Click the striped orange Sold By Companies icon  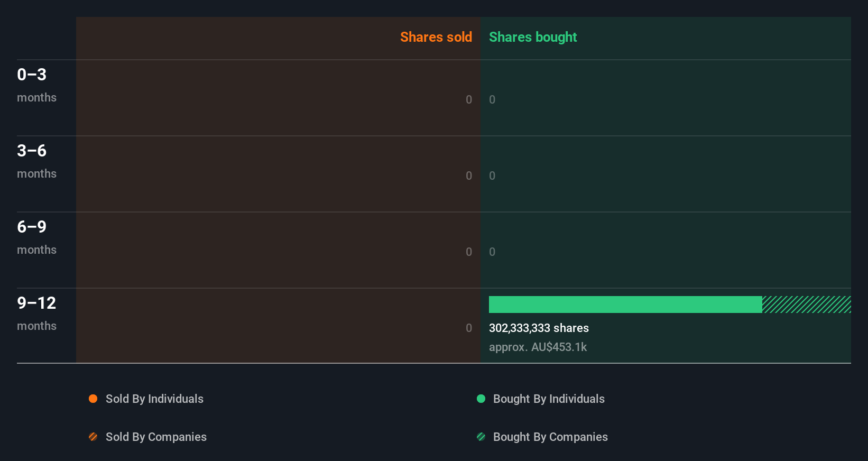pos(93,437)
